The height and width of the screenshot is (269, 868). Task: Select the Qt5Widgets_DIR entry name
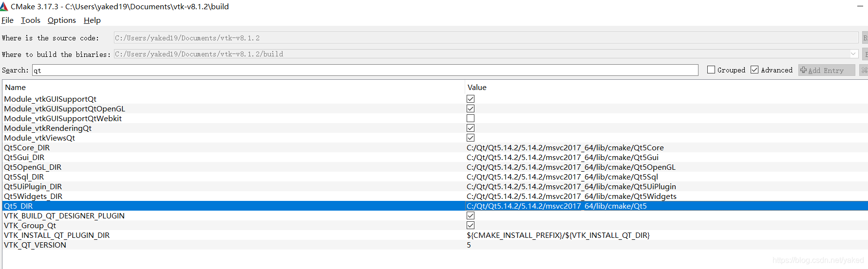click(33, 197)
